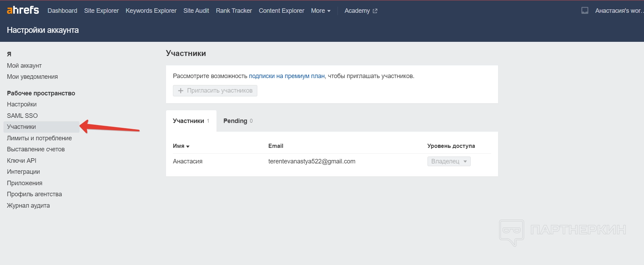Image resolution: width=644 pixels, height=265 pixels.
Task: Open SAML SSO settings
Action: 22,116
